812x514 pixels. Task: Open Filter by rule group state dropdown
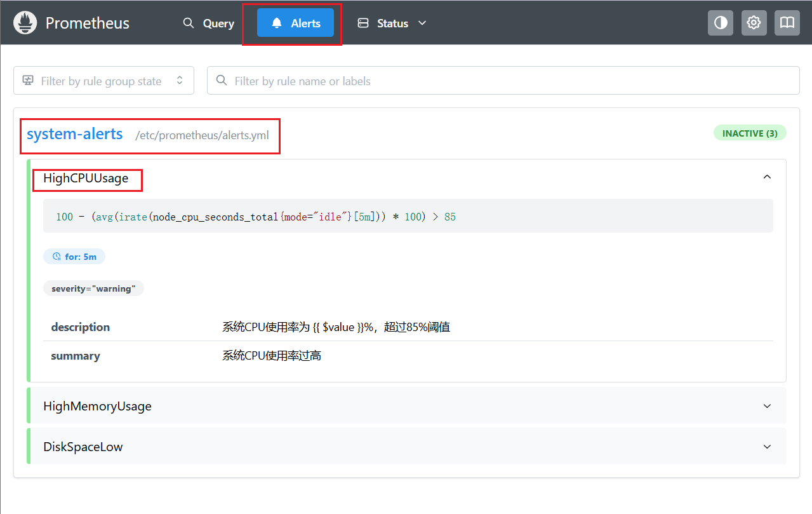coord(103,81)
